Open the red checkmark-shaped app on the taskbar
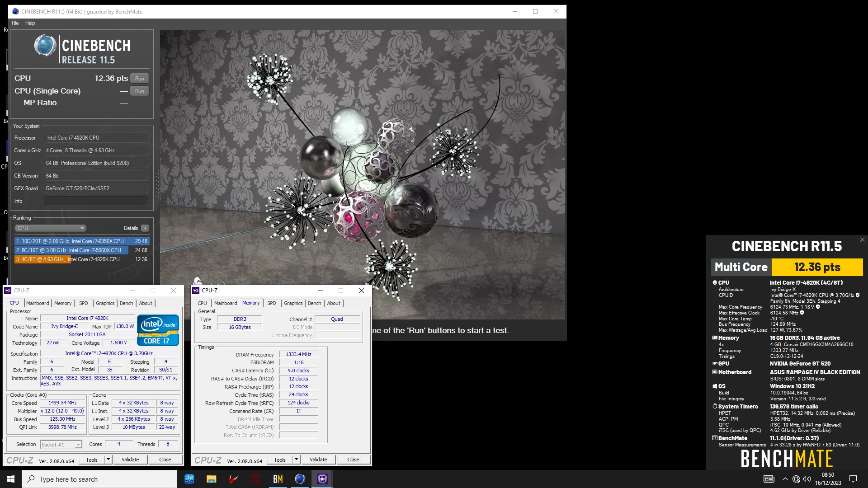868x488 pixels. 233,479
